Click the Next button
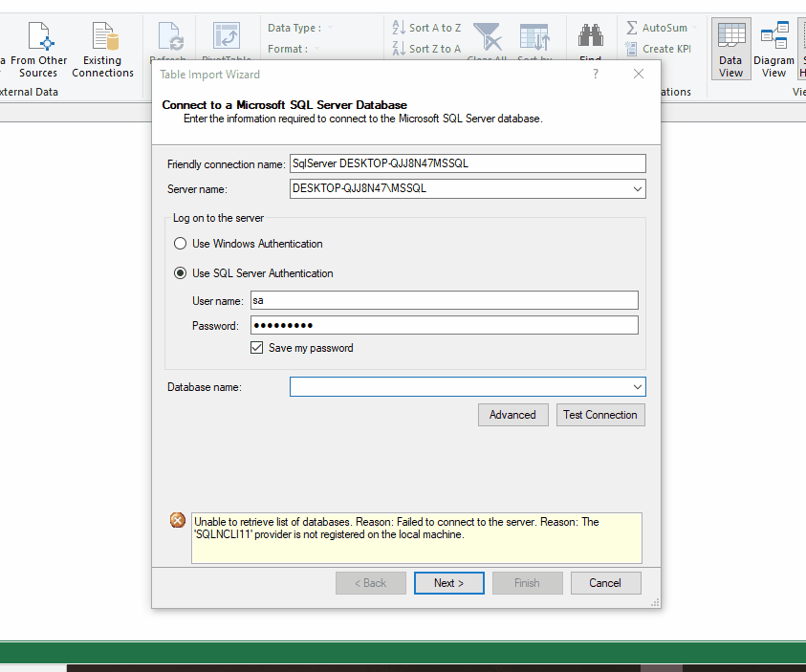 click(x=448, y=583)
